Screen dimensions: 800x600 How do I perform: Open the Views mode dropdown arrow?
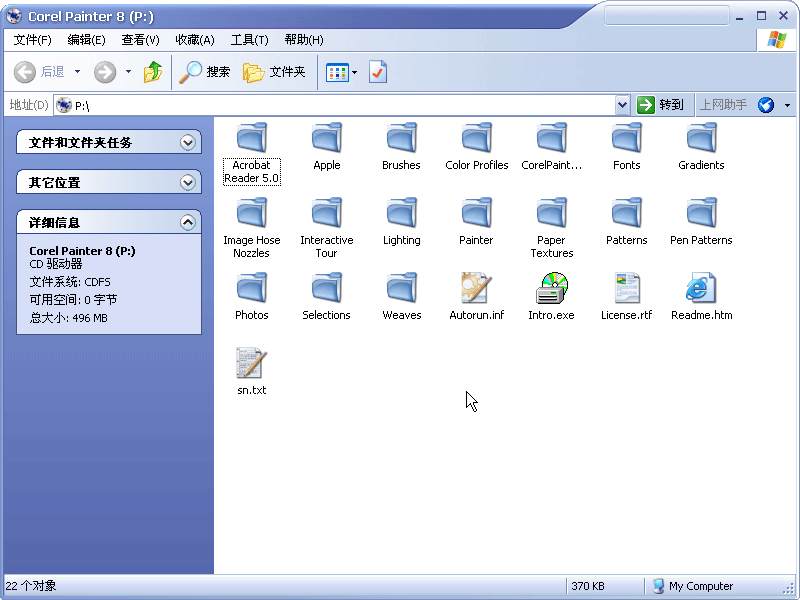(355, 72)
